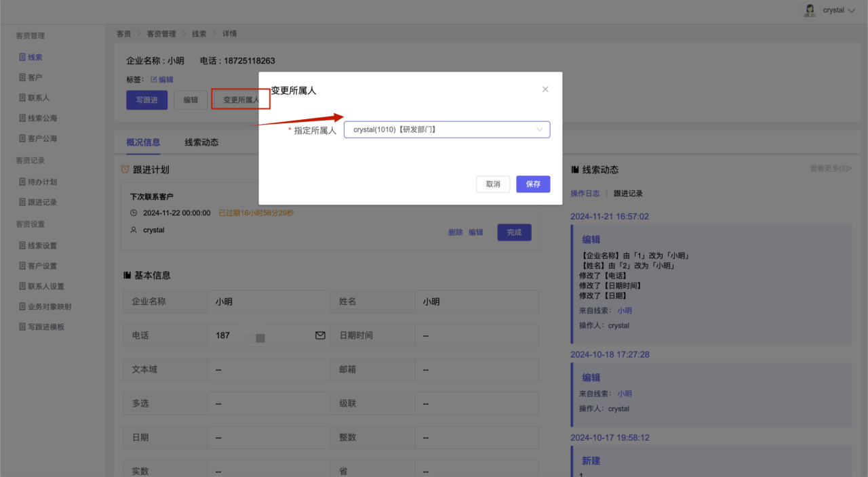Click the 线索公海 sidebar icon
This screenshot has height=477, width=868.
coord(22,118)
